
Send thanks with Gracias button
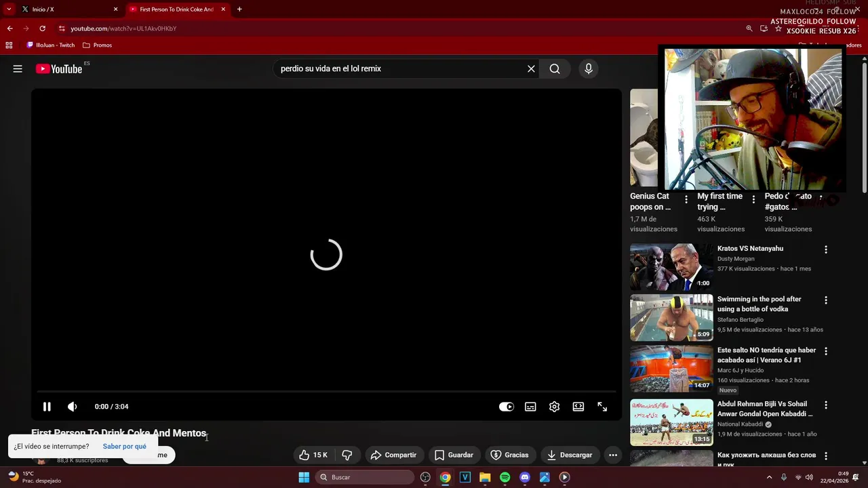tap(509, 455)
